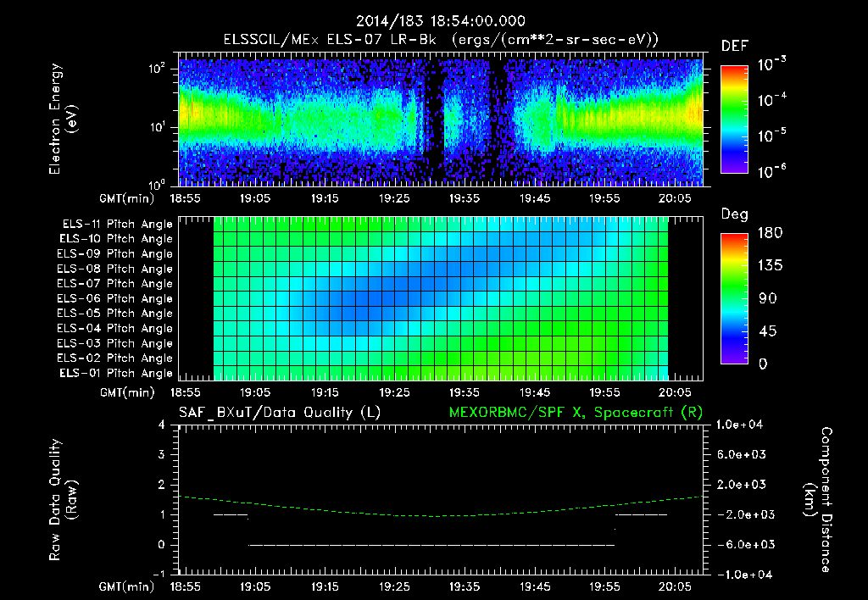Click the white data quality line at 0

(431, 545)
